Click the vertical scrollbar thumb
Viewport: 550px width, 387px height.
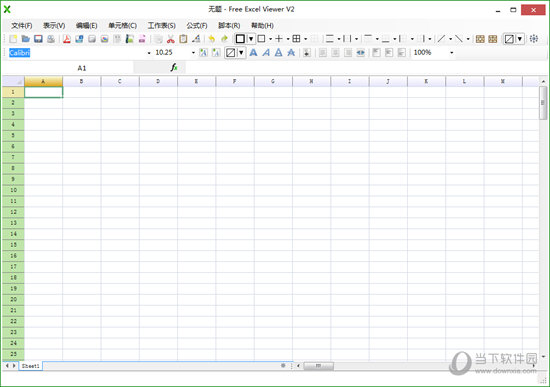coord(543,103)
